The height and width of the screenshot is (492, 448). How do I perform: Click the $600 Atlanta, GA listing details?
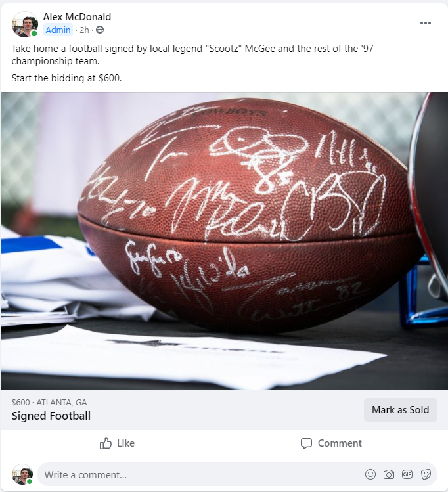point(49,402)
